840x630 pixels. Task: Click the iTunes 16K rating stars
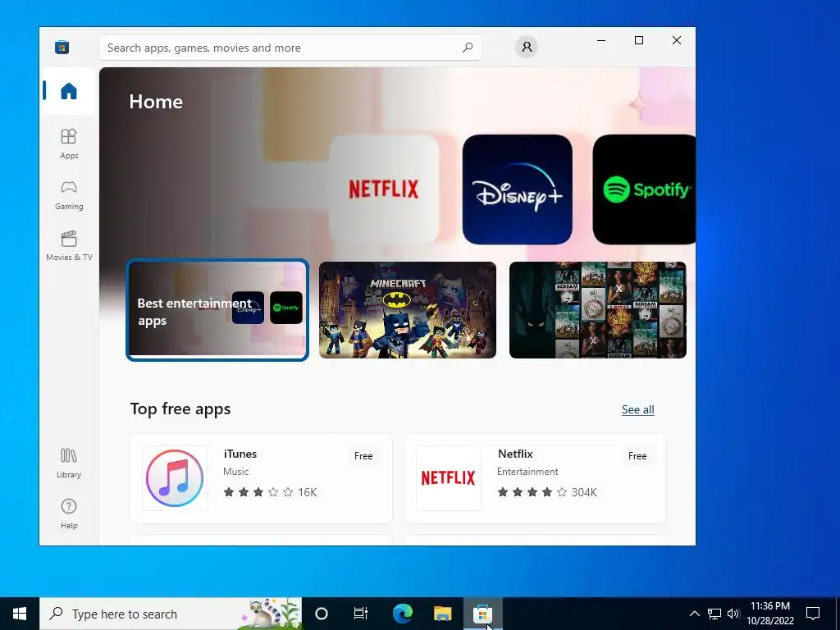point(270,492)
